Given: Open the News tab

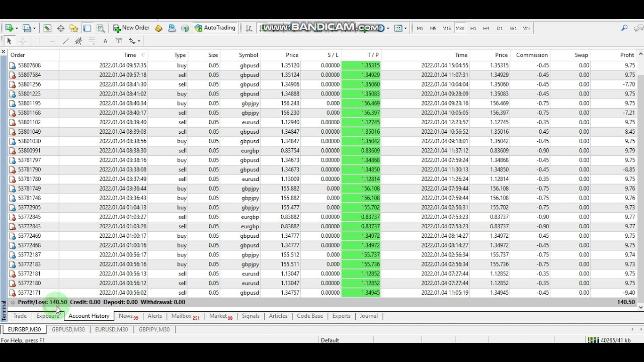Looking at the screenshot, I should click(x=128, y=316).
